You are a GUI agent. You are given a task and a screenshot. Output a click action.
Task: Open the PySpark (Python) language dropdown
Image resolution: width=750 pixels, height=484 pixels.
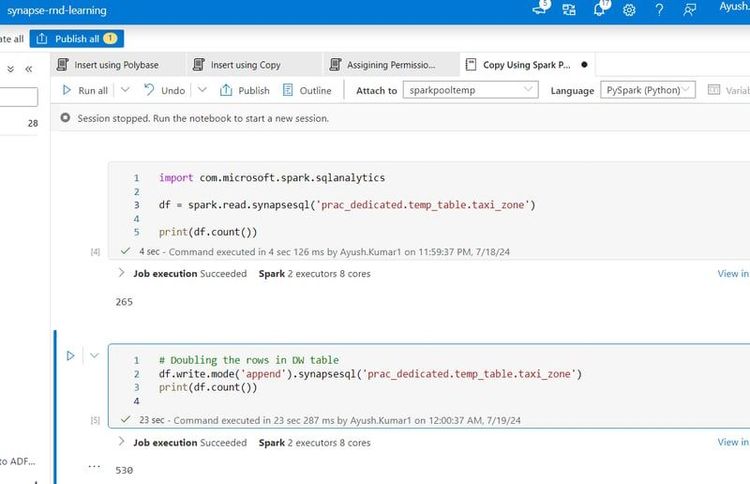(x=648, y=90)
